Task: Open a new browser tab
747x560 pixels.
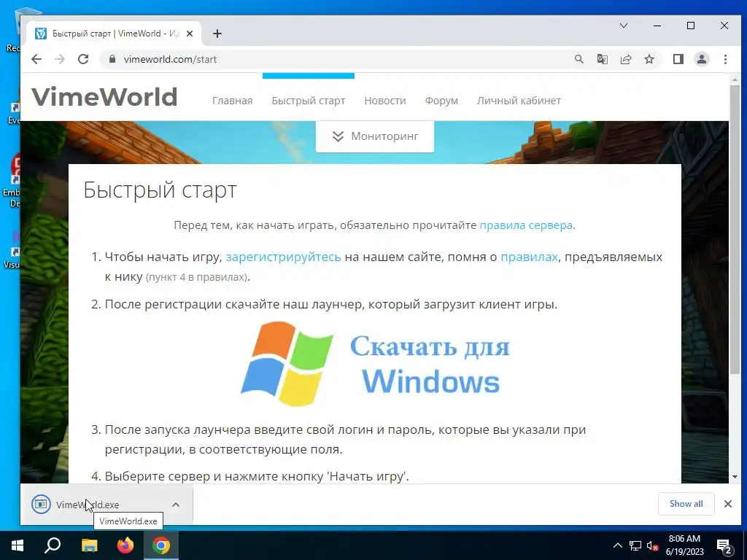Action: pos(217,34)
